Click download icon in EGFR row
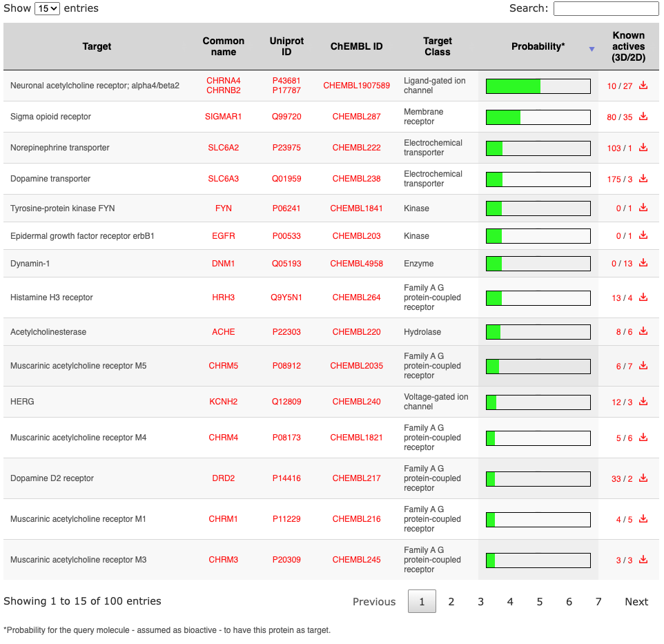This screenshot has height=644, width=664. point(643,235)
